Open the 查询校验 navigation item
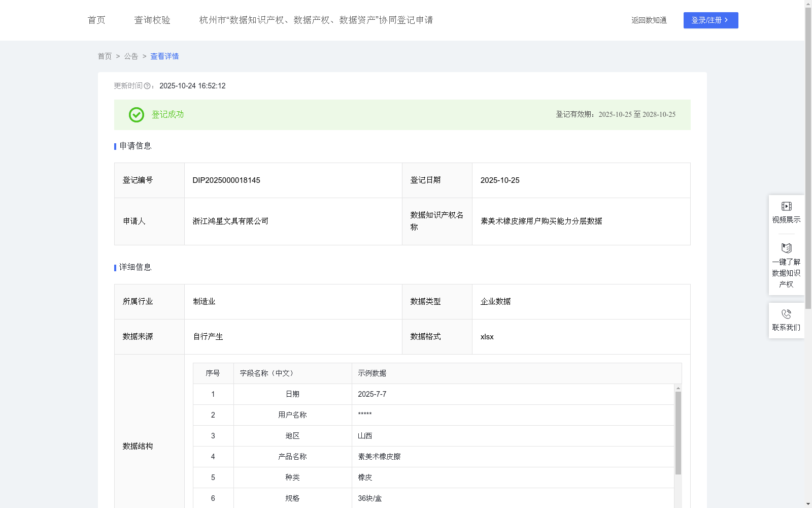812x508 pixels. coord(152,20)
